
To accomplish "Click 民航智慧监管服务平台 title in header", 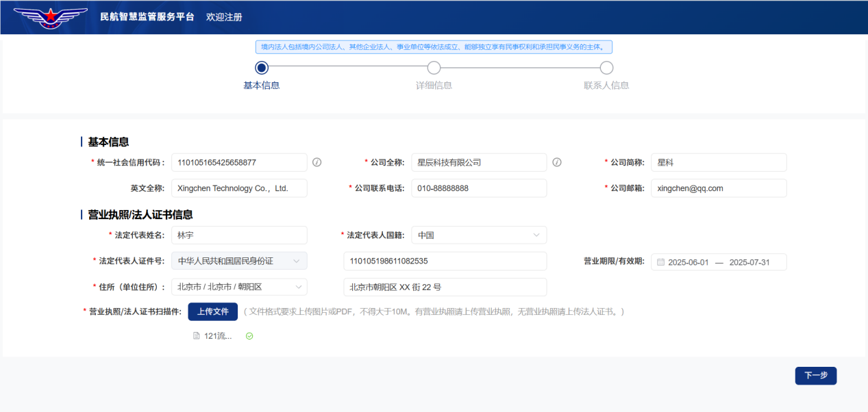I will pos(147,17).
